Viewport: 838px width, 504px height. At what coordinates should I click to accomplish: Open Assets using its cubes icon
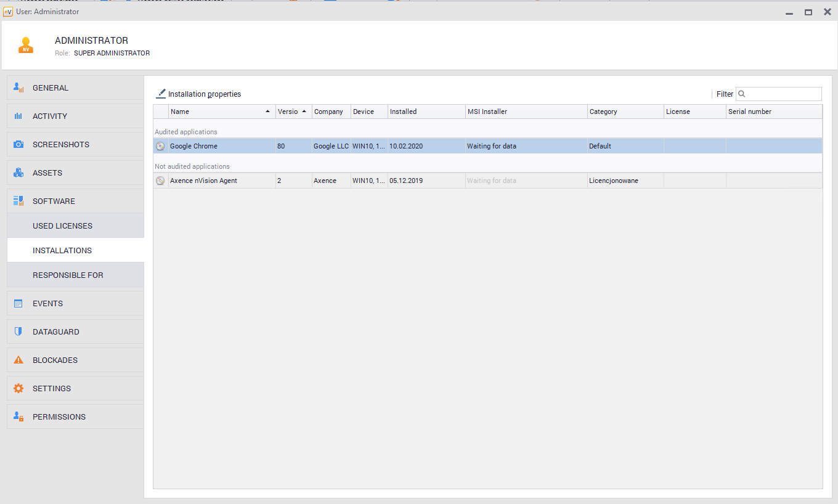point(18,173)
